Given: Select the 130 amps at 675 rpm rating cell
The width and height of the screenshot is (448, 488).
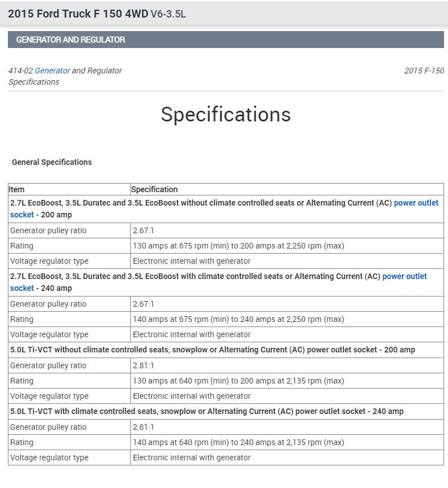Looking at the screenshot, I should [x=238, y=246].
